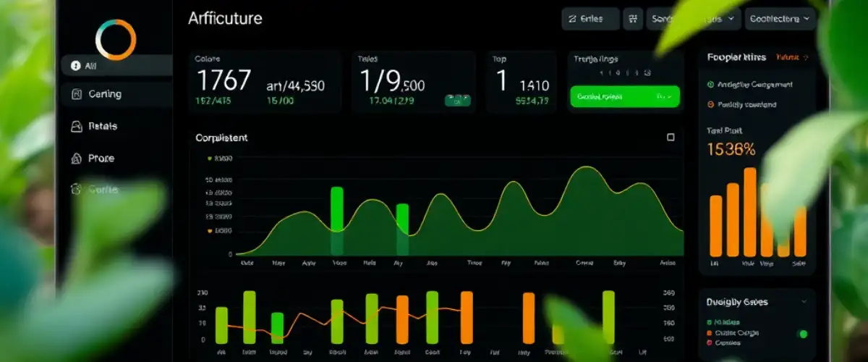868x362 pixels.
Task: Expand the Dueigily Gaves panel chevron
Action: 804,301
